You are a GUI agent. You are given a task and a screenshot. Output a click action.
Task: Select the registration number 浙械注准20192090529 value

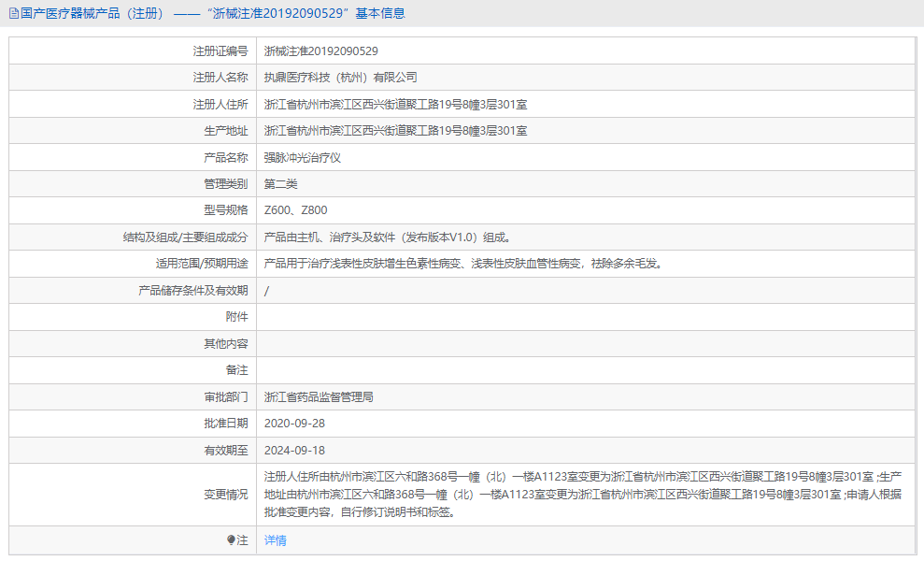321,51
